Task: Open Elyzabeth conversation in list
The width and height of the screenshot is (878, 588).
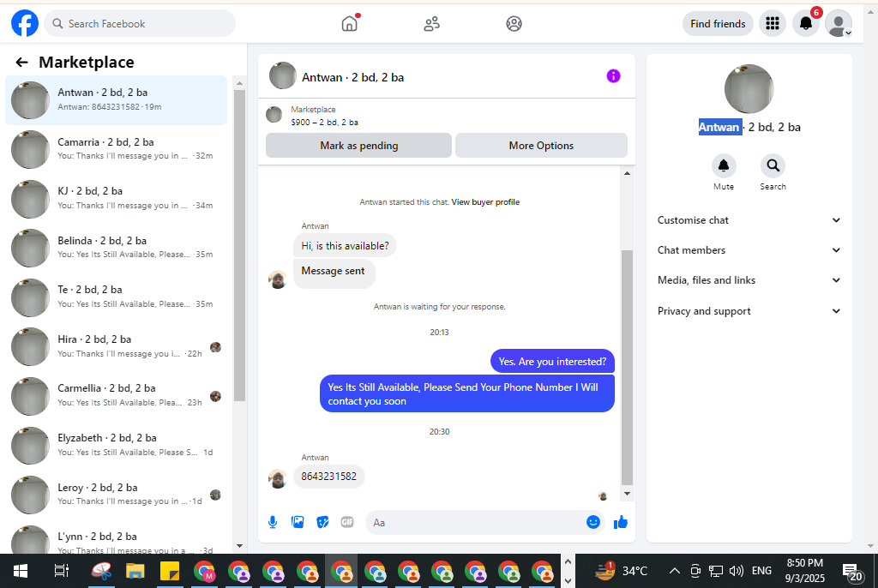Action: click(117, 445)
